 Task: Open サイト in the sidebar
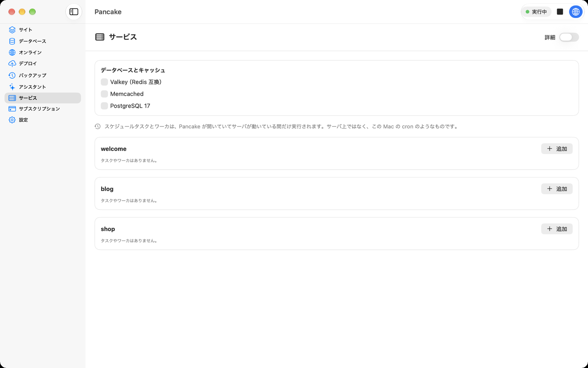(43, 30)
